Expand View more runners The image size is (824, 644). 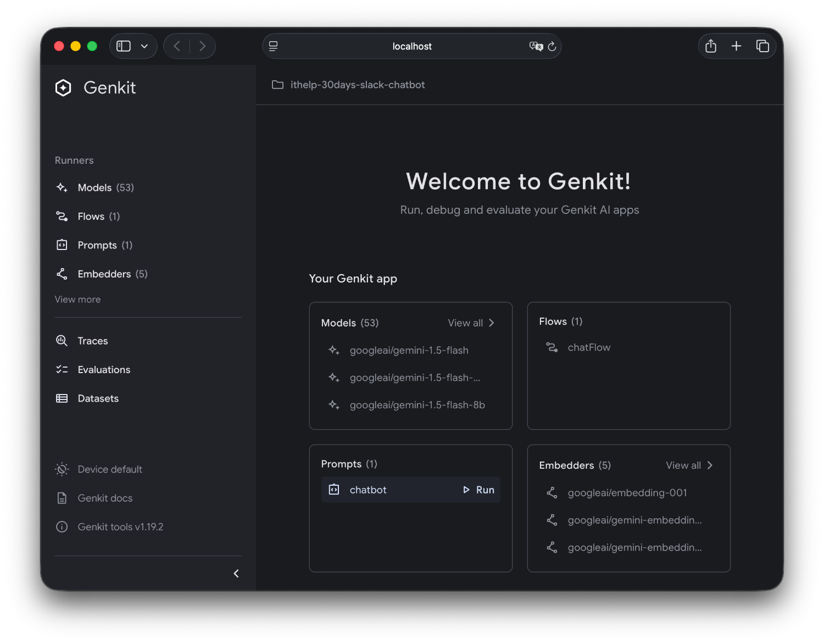[x=77, y=299]
